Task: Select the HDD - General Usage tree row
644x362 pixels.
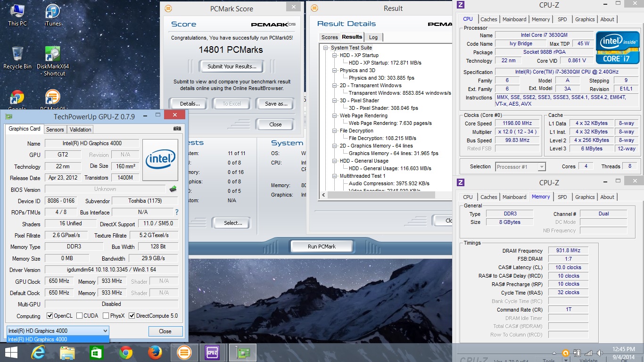Action: (363, 161)
